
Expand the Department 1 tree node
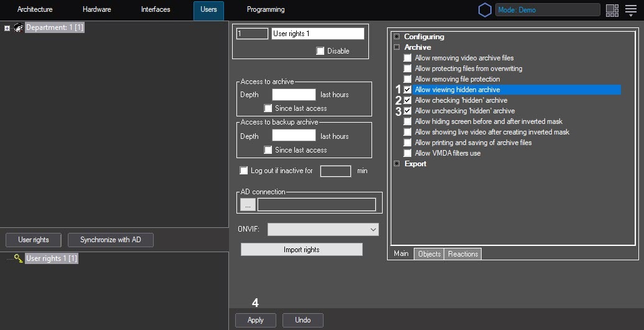coord(7,28)
